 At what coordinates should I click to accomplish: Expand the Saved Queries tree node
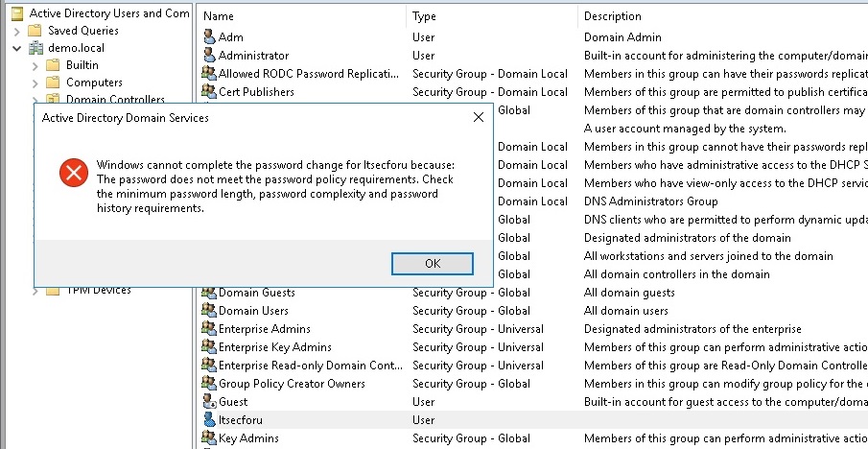coord(18,31)
